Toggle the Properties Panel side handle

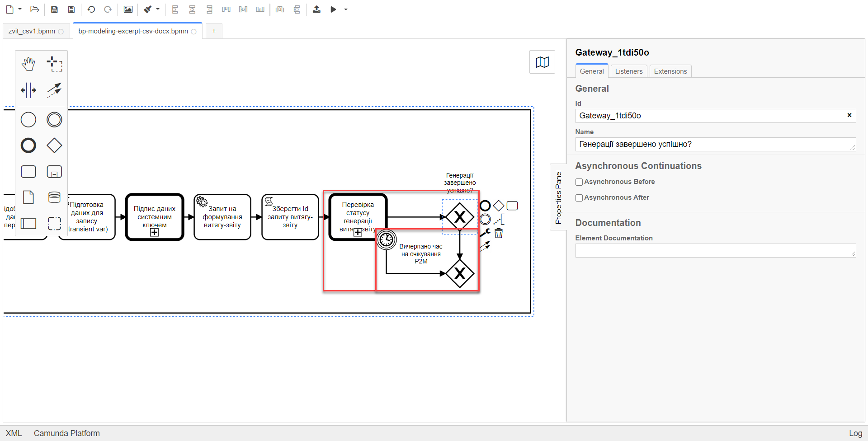(558, 197)
